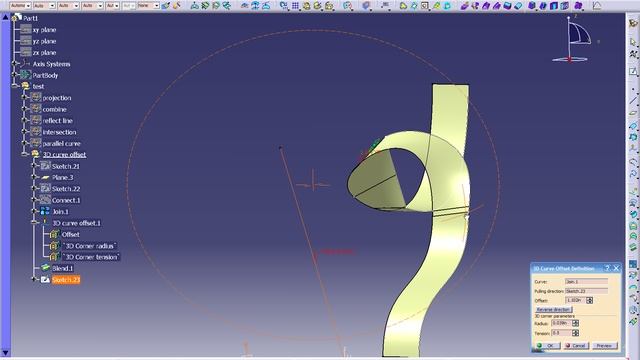The width and height of the screenshot is (640, 360).
Task: Select Plane.3 in the tree
Action: [x=62, y=178]
